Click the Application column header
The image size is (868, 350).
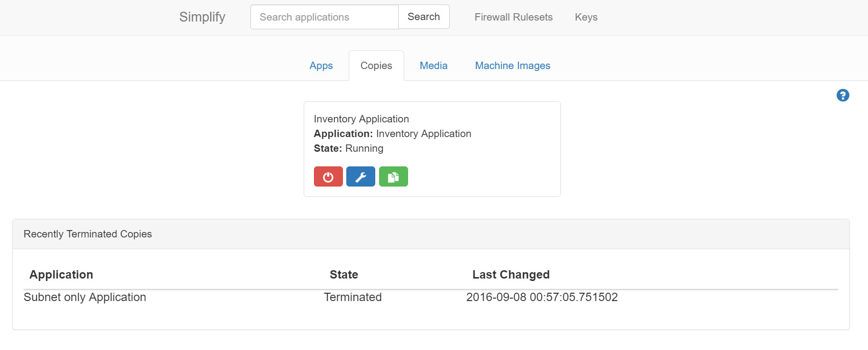tap(61, 275)
